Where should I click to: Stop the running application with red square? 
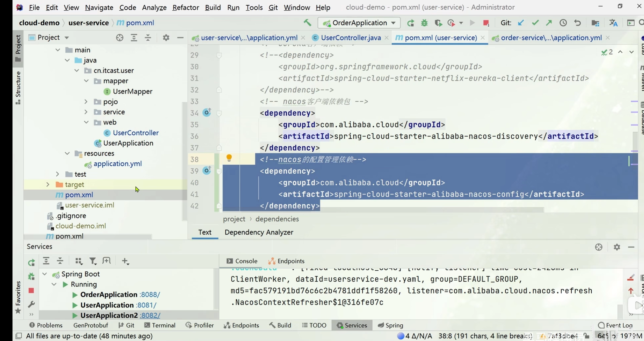(x=486, y=23)
